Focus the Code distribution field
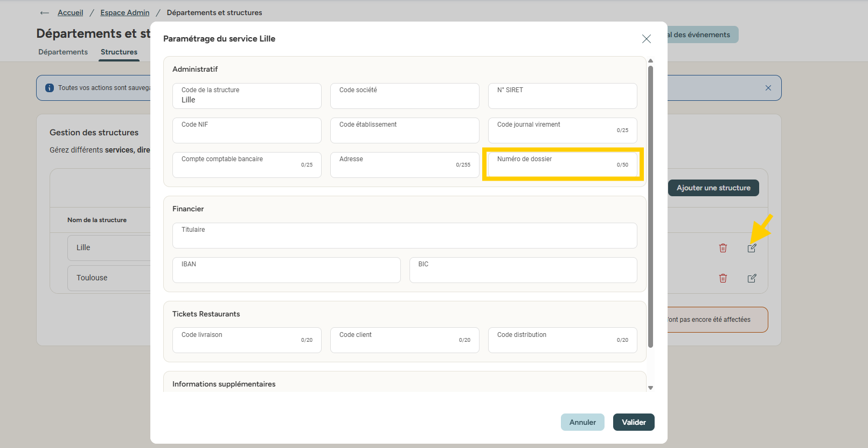 pos(563,340)
